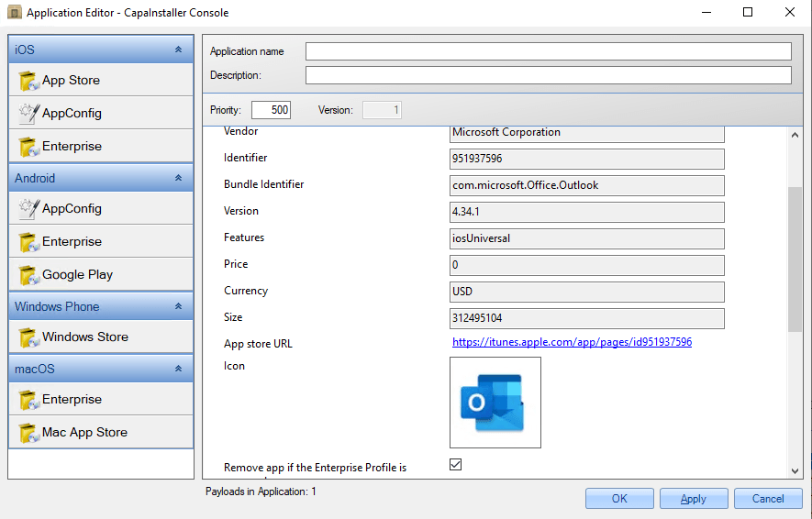Viewport: 812px width, 519px height.
Task: Open the itunes.apple.com app store link
Action: pyautogui.click(x=572, y=342)
